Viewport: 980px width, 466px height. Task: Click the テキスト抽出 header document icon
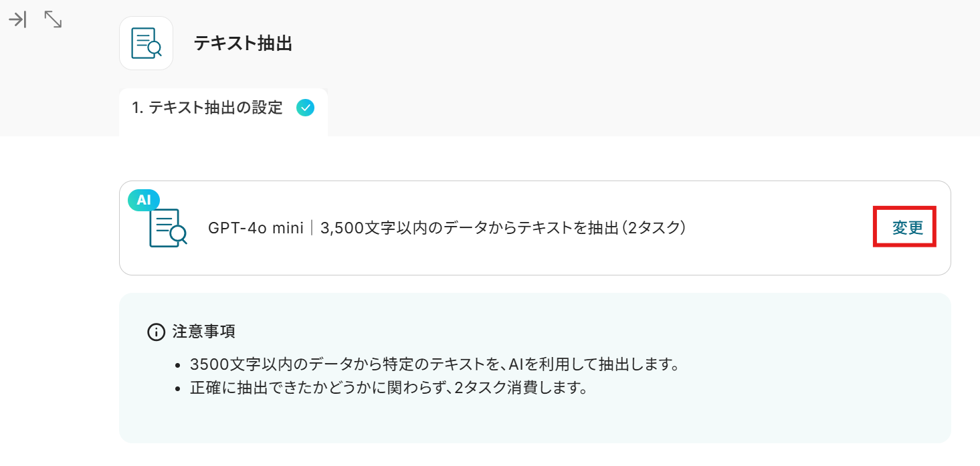[x=146, y=43]
